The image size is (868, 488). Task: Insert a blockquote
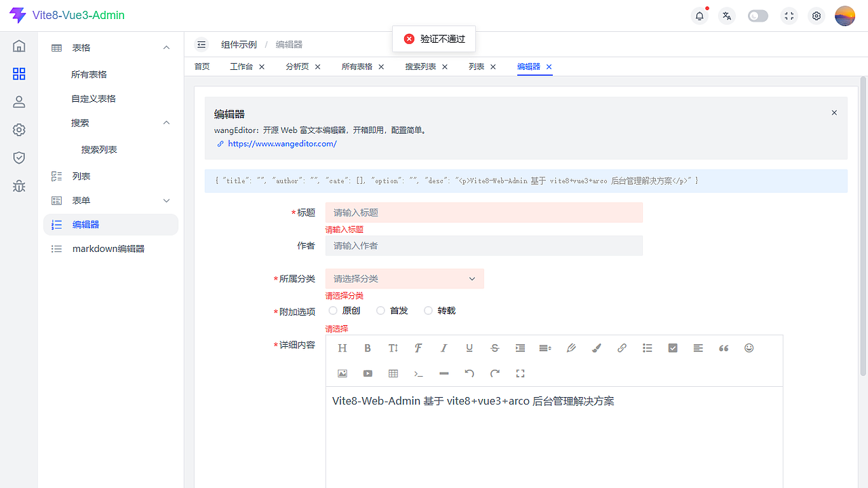(x=724, y=348)
